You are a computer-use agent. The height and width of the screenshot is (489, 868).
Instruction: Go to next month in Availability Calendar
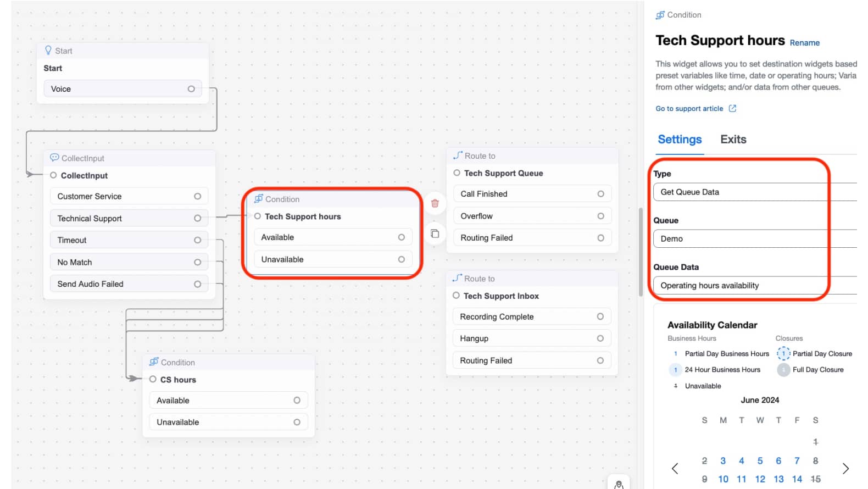(845, 469)
